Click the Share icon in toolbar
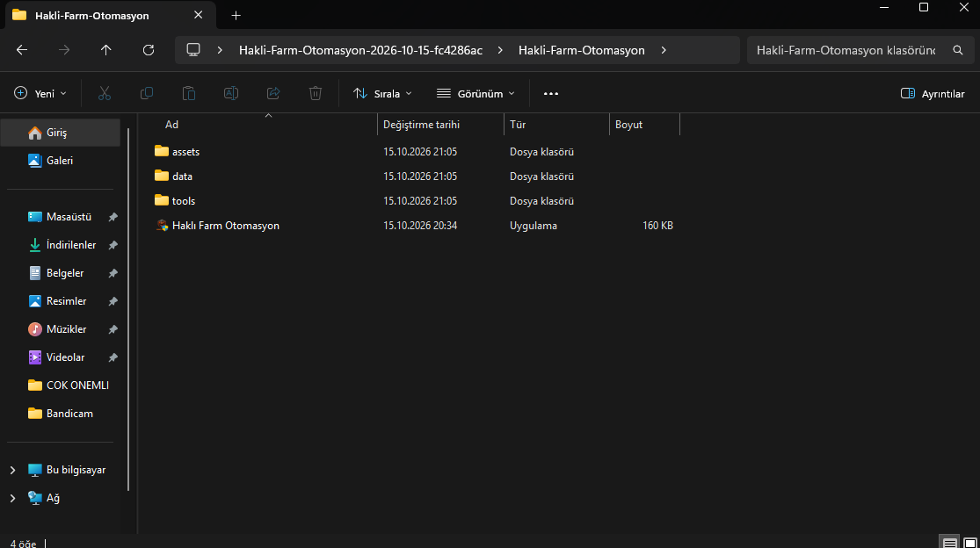The image size is (980, 548). (273, 94)
